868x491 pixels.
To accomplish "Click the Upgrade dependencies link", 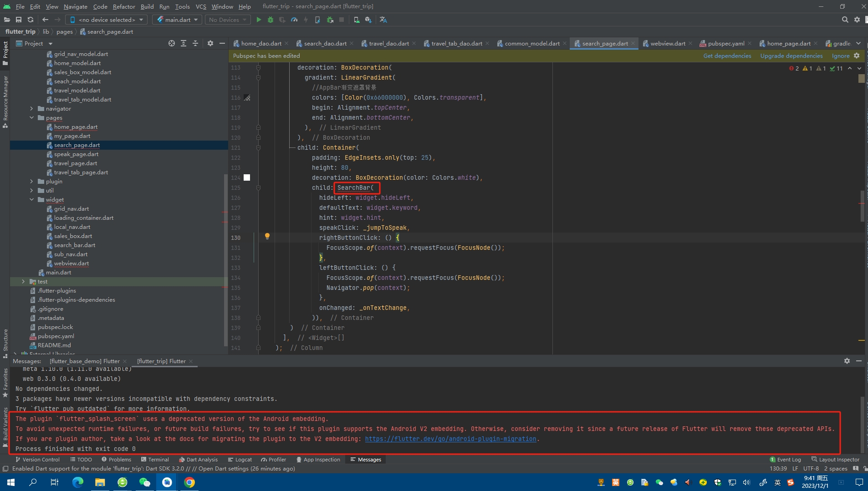I will click(x=791, y=56).
